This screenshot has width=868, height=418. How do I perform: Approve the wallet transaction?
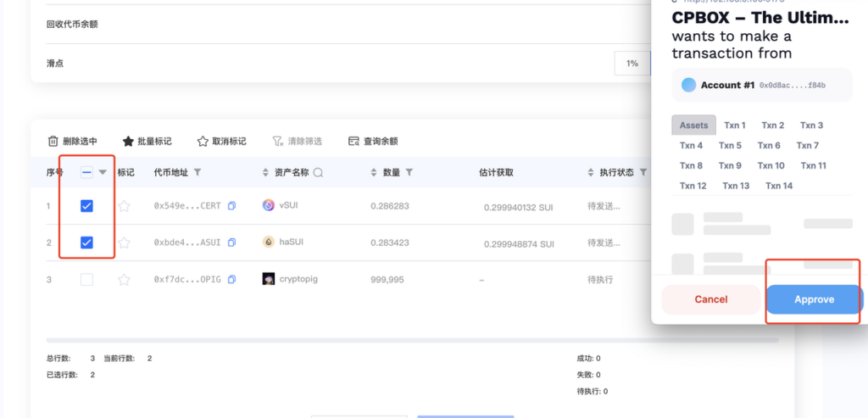815,299
